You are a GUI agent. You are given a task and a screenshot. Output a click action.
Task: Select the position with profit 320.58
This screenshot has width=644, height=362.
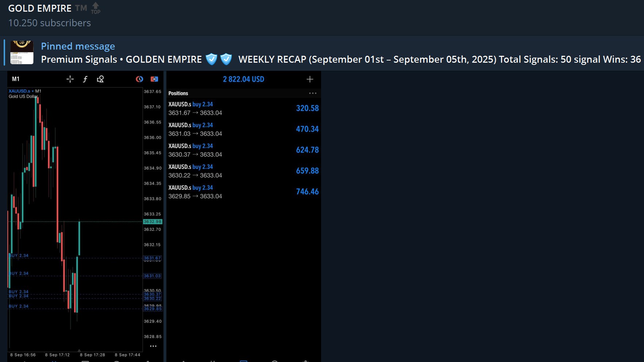[x=243, y=108]
